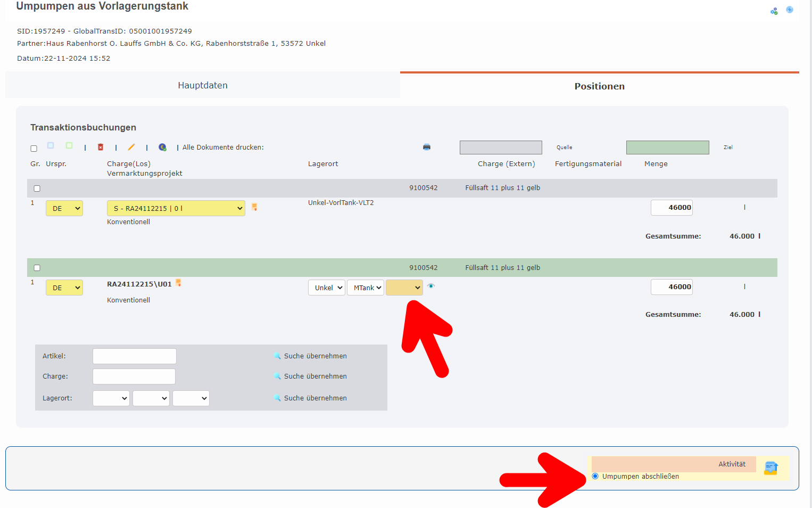This screenshot has height=508, width=812.
Task: Expand the MTank dropdown
Action: point(366,287)
